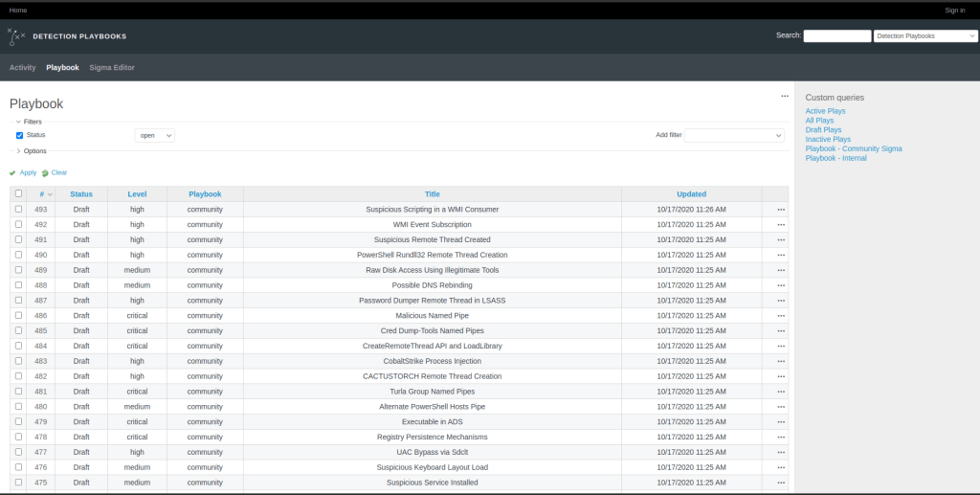Click the green Apply checkmark icon
The image size is (980, 495).
coord(12,173)
